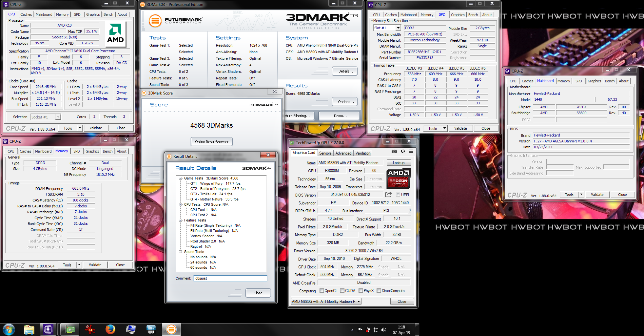644x336 pixels.
Task: Click the Options… button in 3DMark03
Action: (x=345, y=102)
